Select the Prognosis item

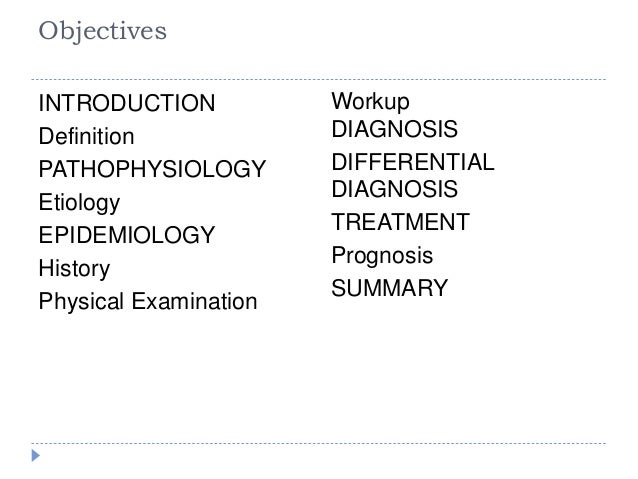click(x=382, y=256)
